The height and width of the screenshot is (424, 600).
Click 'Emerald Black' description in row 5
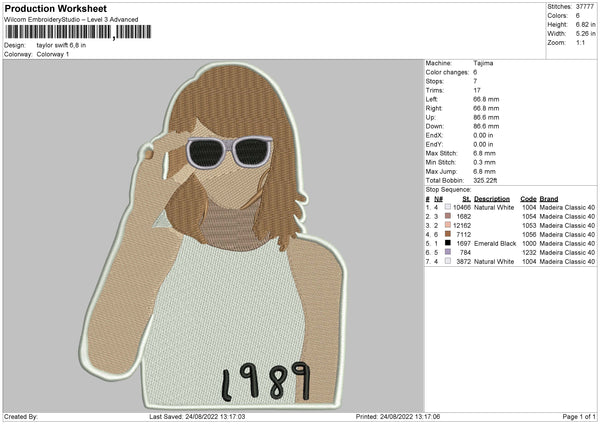click(495, 243)
